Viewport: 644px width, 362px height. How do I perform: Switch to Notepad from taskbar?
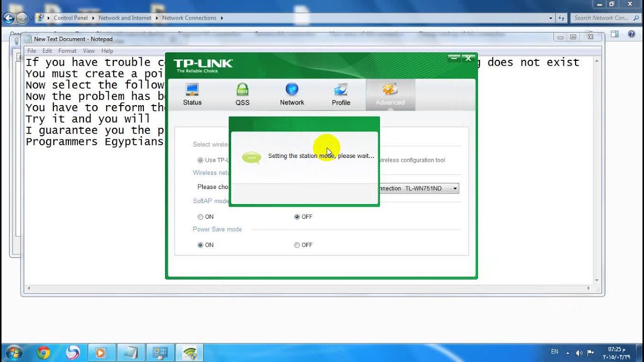(130, 353)
